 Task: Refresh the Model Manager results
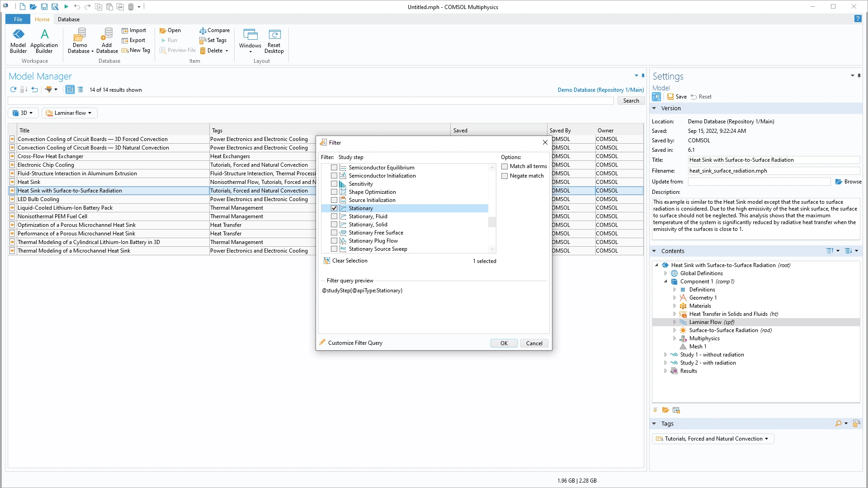13,89
